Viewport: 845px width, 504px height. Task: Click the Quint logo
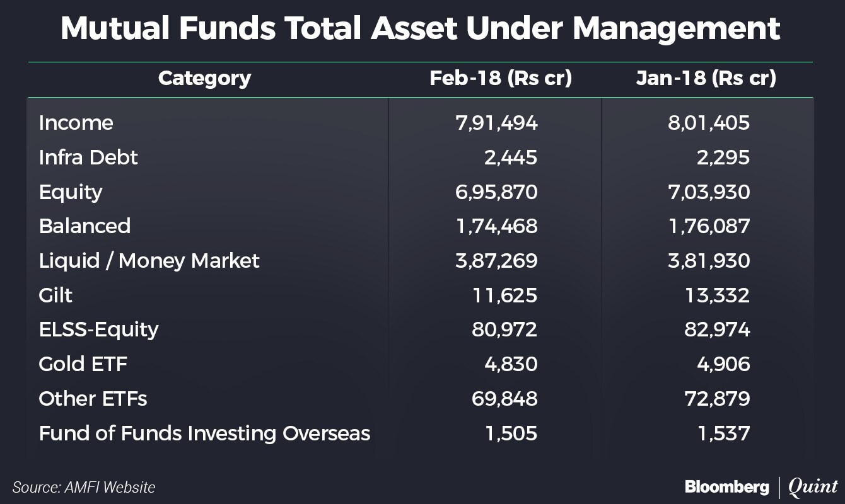coord(813,486)
